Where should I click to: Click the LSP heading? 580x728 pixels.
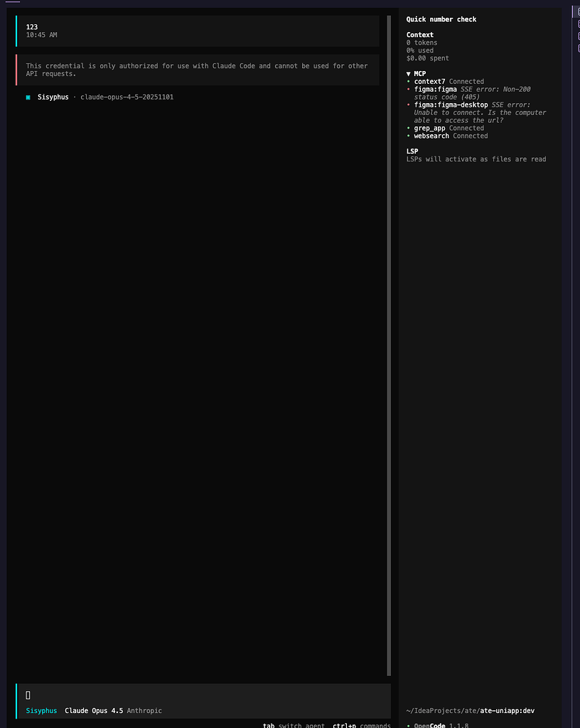click(x=412, y=151)
